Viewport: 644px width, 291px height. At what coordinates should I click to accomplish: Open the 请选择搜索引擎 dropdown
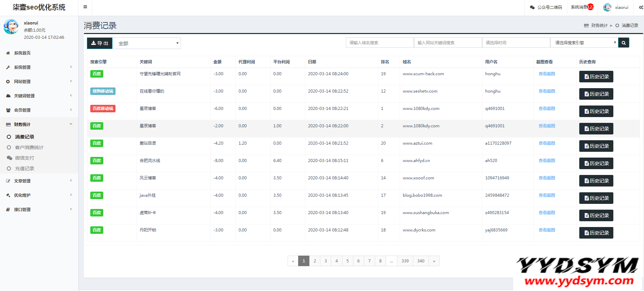point(584,43)
